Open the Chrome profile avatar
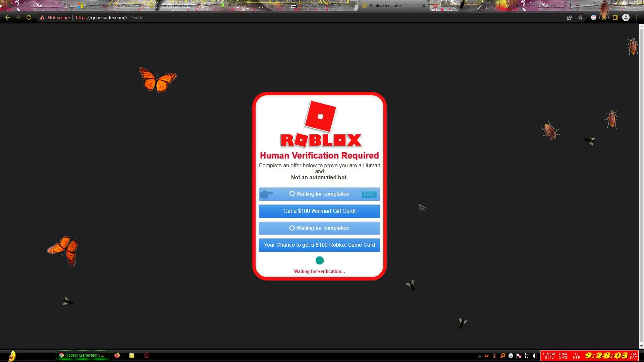Screen dimensions: 644x362 pyautogui.click(x=626, y=17)
